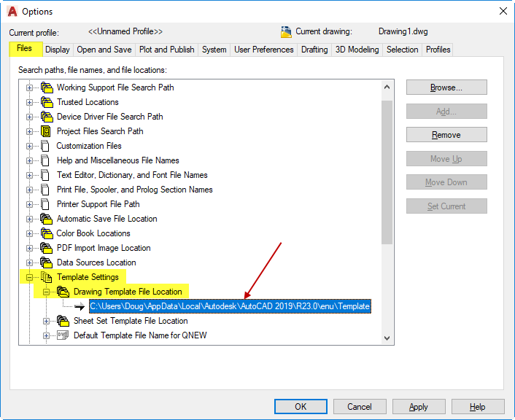Open the Open and Save tab
This screenshot has width=515, height=420.
tap(104, 50)
